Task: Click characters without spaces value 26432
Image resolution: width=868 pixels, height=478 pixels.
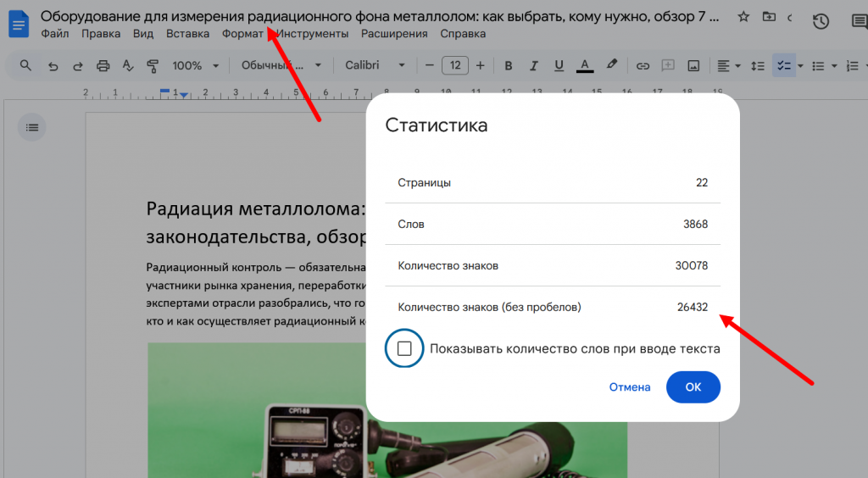Action: (692, 307)
